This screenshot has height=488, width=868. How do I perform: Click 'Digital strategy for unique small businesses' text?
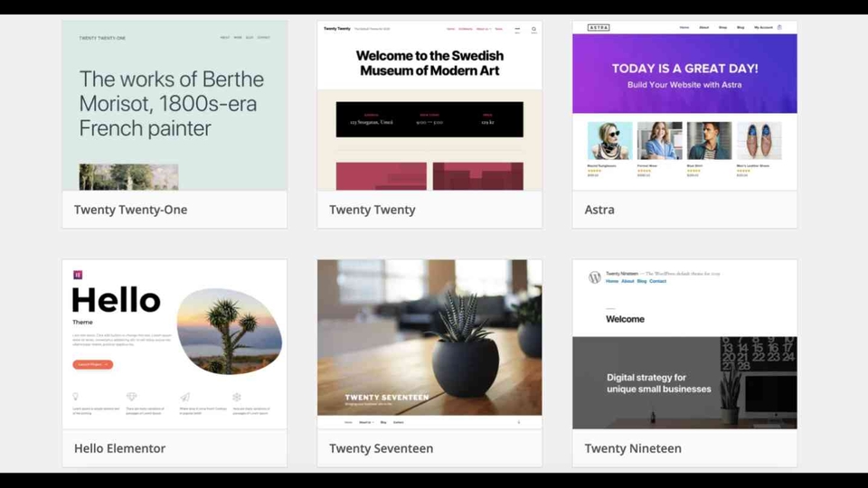[659, 383]
